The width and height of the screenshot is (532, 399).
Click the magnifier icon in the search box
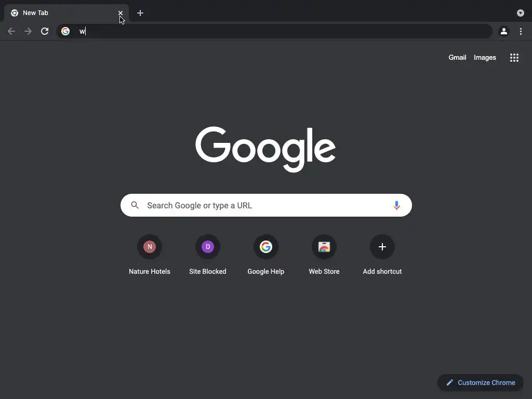coord(135,205)
